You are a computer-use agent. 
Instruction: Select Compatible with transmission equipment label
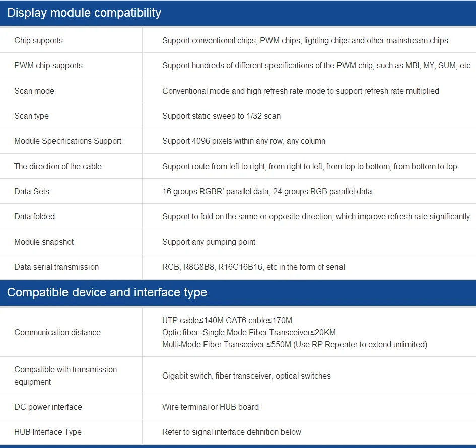[x=65, y=376]
